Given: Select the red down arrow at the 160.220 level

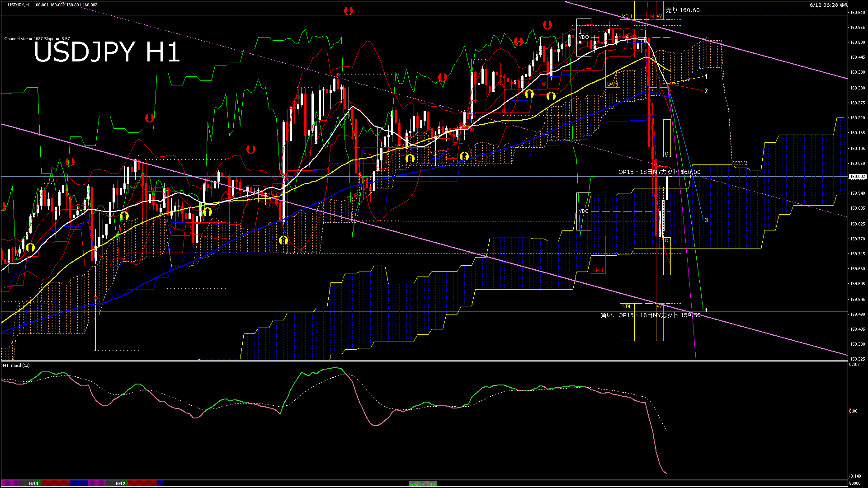Looking at the screenshot, I should tap(149, 118).
